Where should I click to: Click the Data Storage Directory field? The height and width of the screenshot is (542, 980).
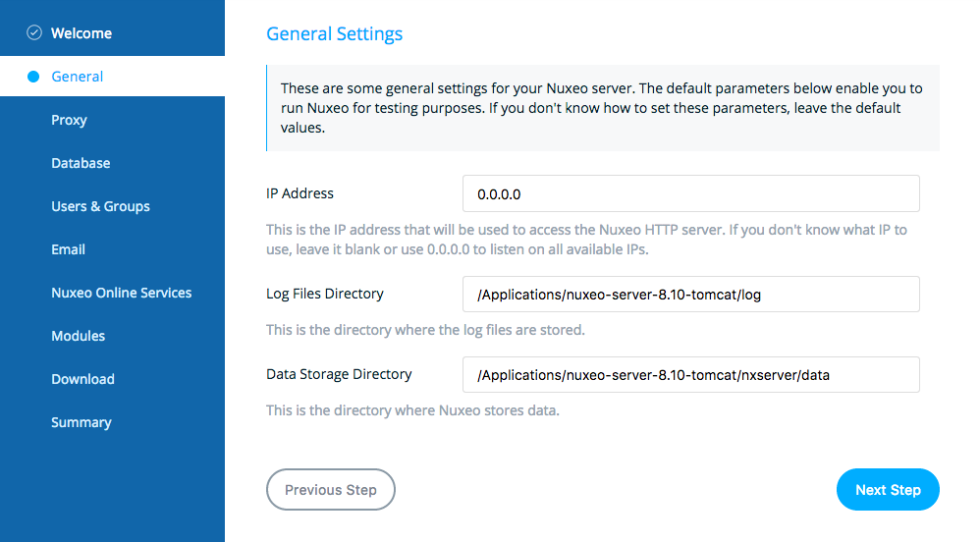coord(690,374)
